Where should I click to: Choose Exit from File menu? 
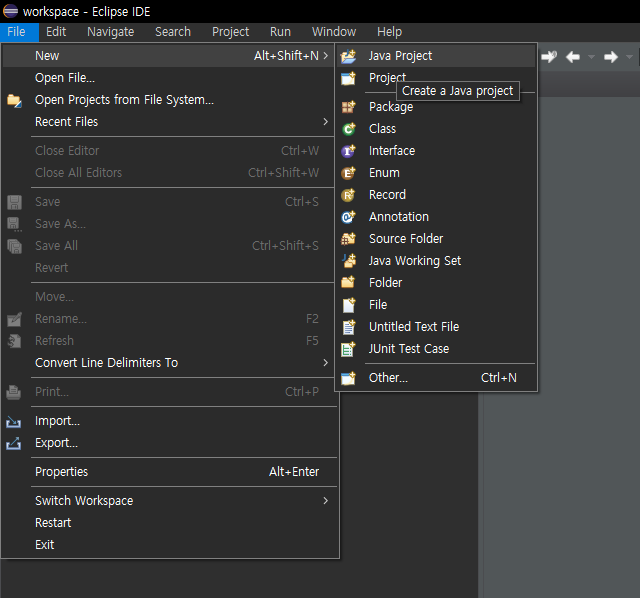coord(169,545)
